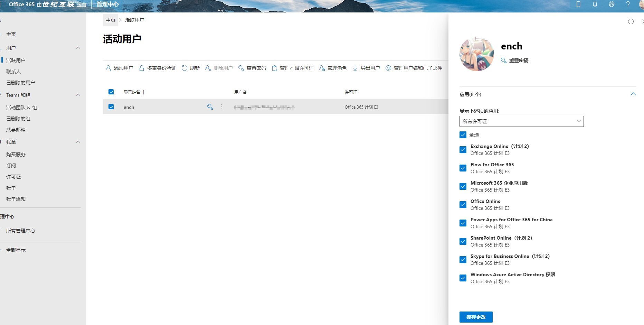
Task: Open the notifications bell in header
Action: [595, 4]
